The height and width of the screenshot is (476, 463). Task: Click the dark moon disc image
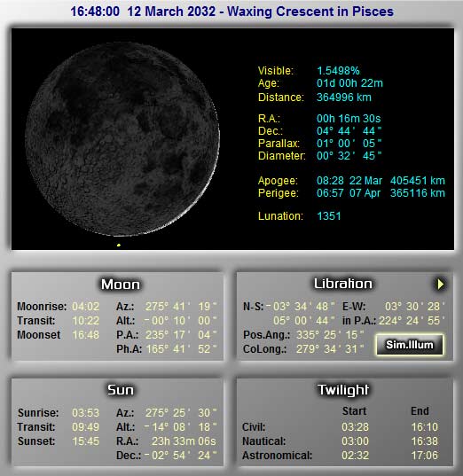(122, 139)
